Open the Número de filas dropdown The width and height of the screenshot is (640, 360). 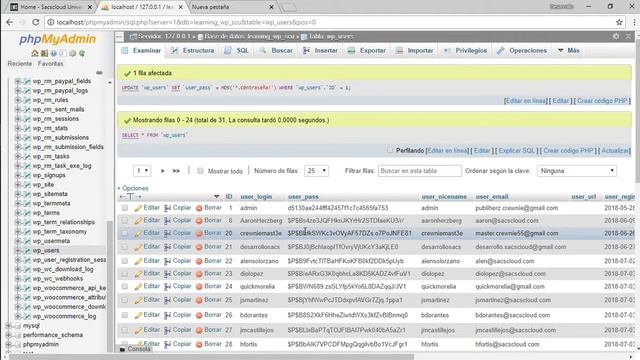[x=316, y=171]
